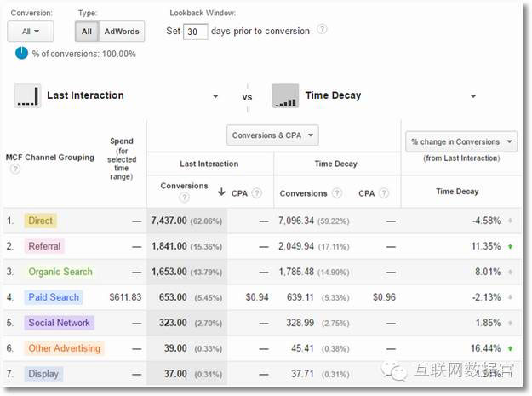Switch type filter to AdWords
Image resolution: width=532 pixels, height=396 pixels.
pos(122,32)
